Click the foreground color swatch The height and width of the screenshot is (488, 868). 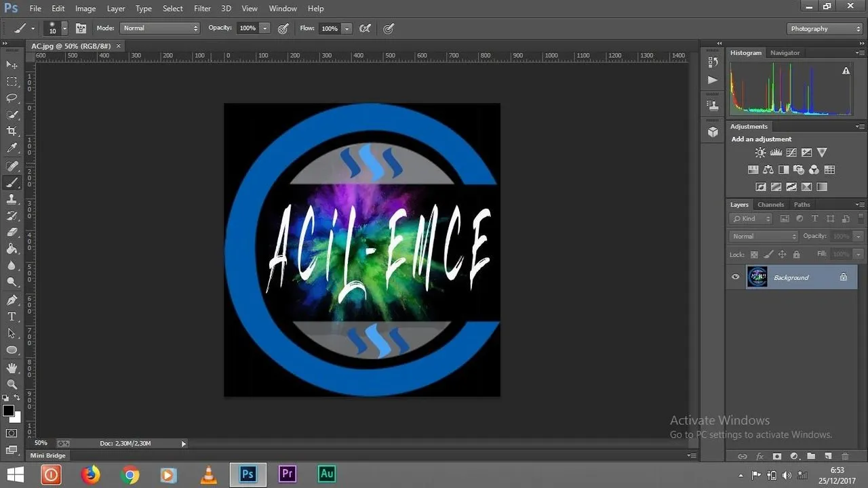[x=8, y=411]
